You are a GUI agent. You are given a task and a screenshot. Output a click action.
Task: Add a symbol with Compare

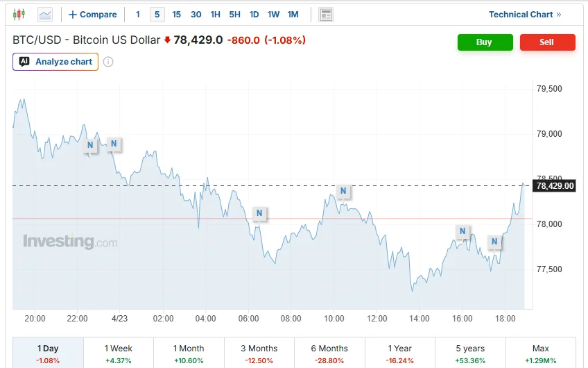[93, 15]
